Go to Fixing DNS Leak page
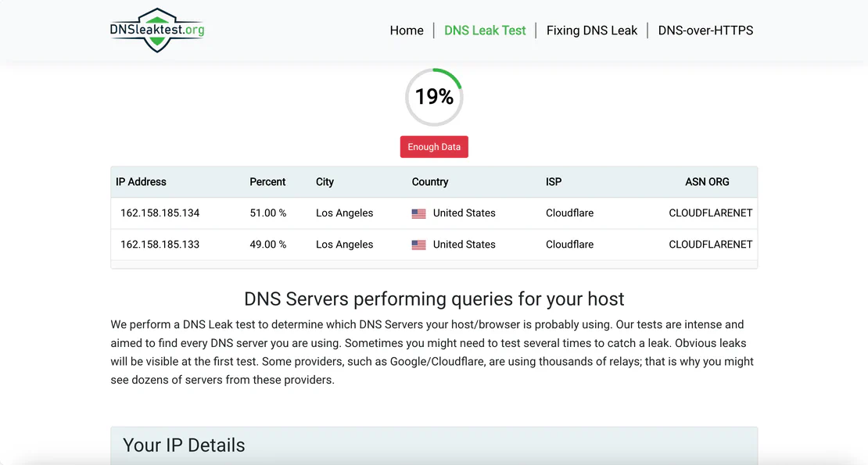The height and width of the screenshot is (465, 868). click(591, 30)
